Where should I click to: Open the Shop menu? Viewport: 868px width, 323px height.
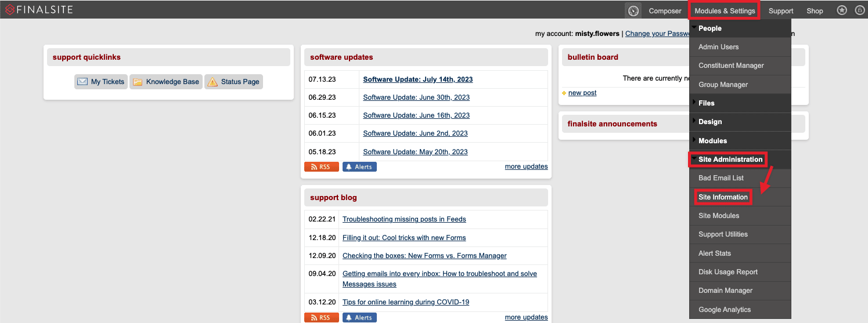tap(815, 10)
